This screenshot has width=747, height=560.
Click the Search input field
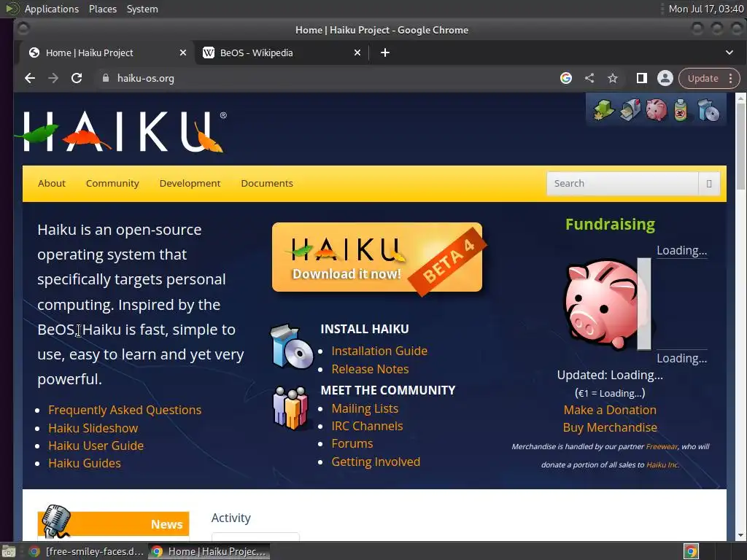pyautogui.click(x=622, y=183)
